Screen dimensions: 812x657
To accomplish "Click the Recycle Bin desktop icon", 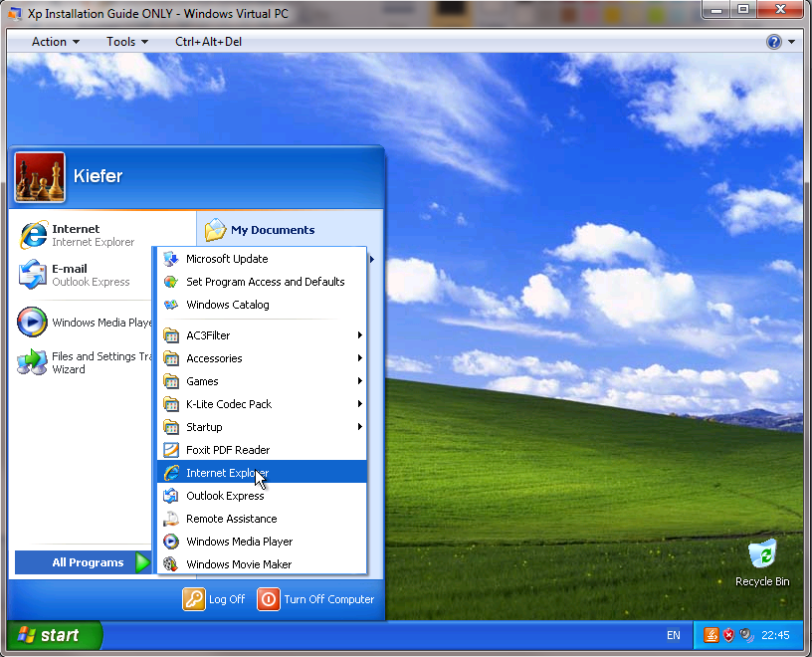I will click(x=762, y=553).
